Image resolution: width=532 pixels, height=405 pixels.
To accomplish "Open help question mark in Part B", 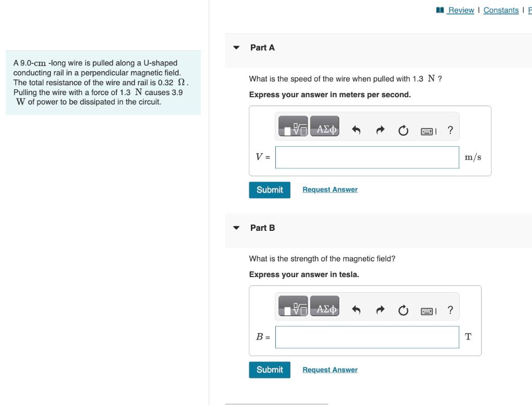I will (x=450, y=310).
